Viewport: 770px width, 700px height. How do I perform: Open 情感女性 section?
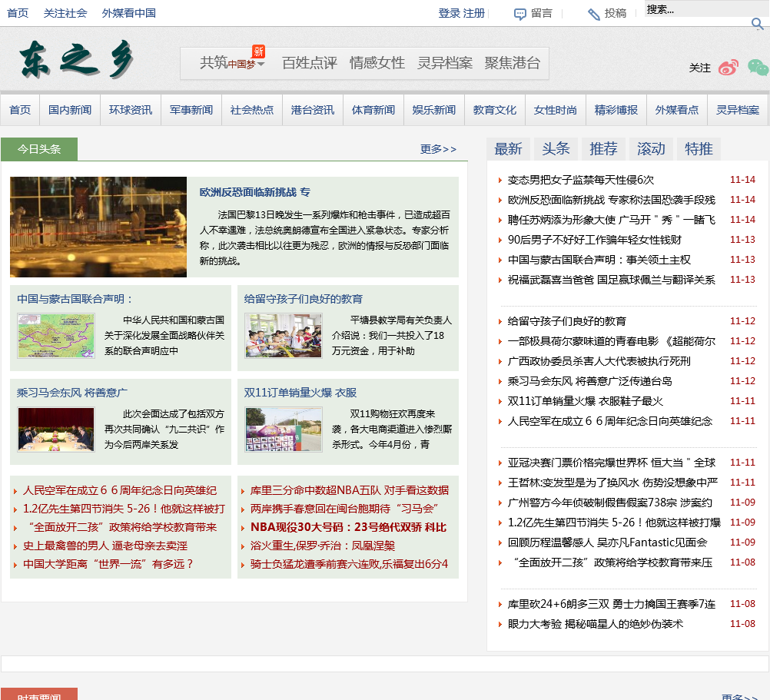[377, 63]
